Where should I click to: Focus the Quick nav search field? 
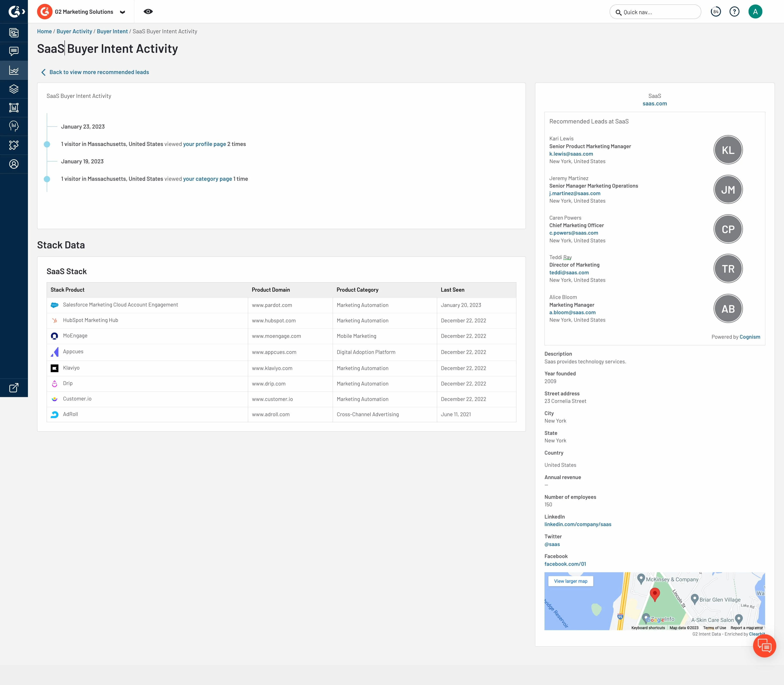tap(655, 12)
